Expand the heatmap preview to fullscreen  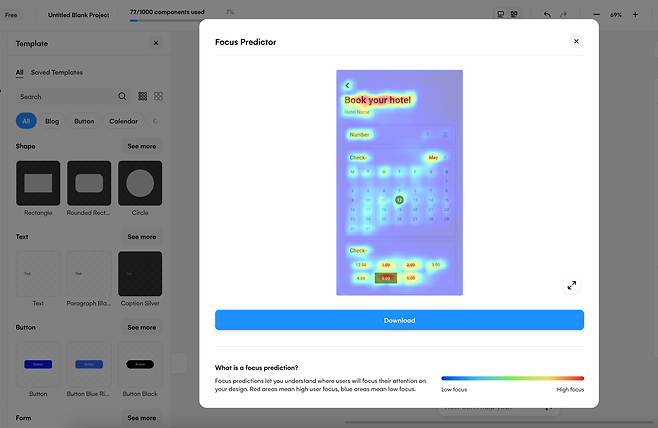[x=572, y=285]
